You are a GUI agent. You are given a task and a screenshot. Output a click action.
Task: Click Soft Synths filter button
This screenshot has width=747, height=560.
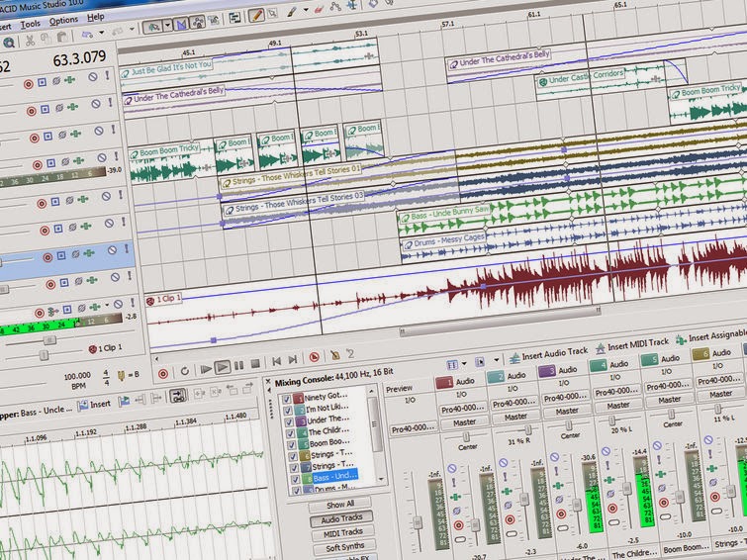pos(345,547)
